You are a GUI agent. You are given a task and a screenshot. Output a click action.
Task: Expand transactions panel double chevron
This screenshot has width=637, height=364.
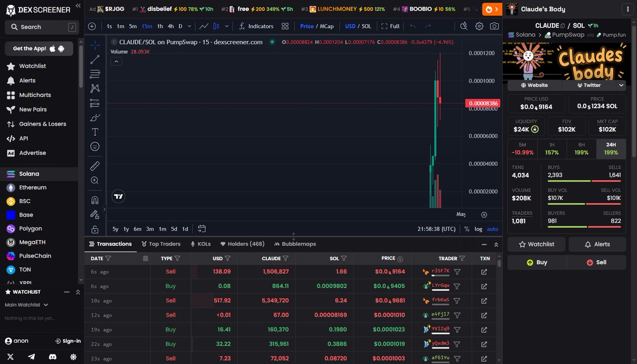pos(496,245)
